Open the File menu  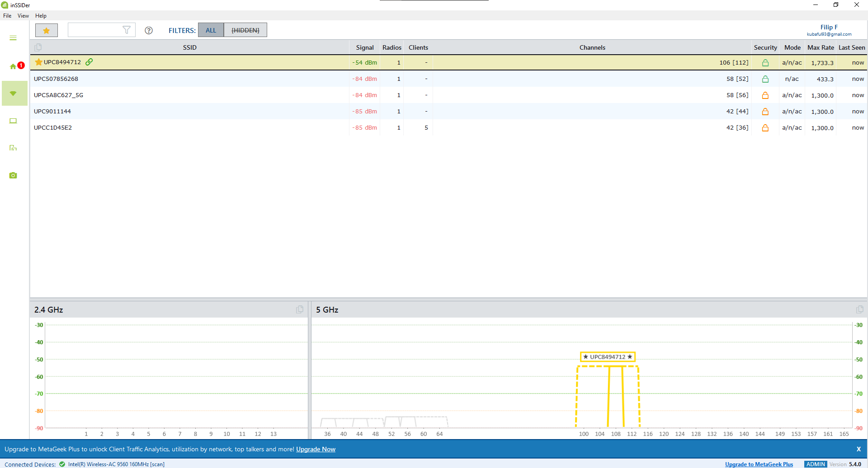(7, 16)
